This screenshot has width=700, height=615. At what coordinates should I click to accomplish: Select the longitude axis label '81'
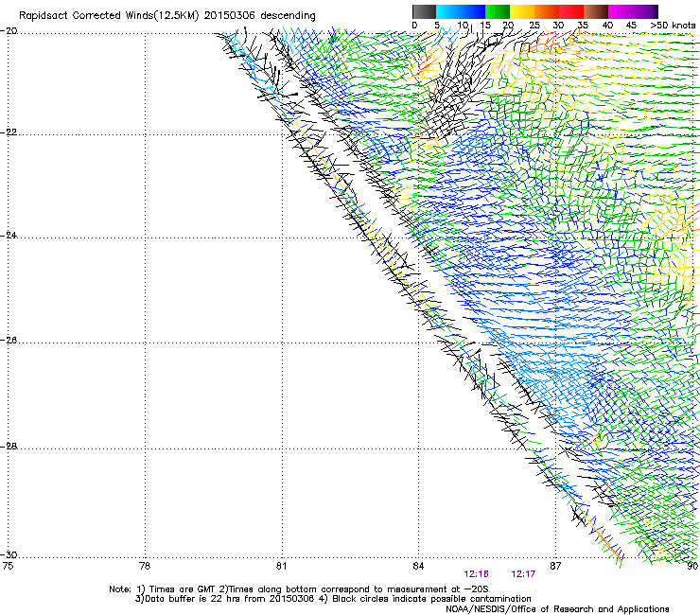point(281,566)
